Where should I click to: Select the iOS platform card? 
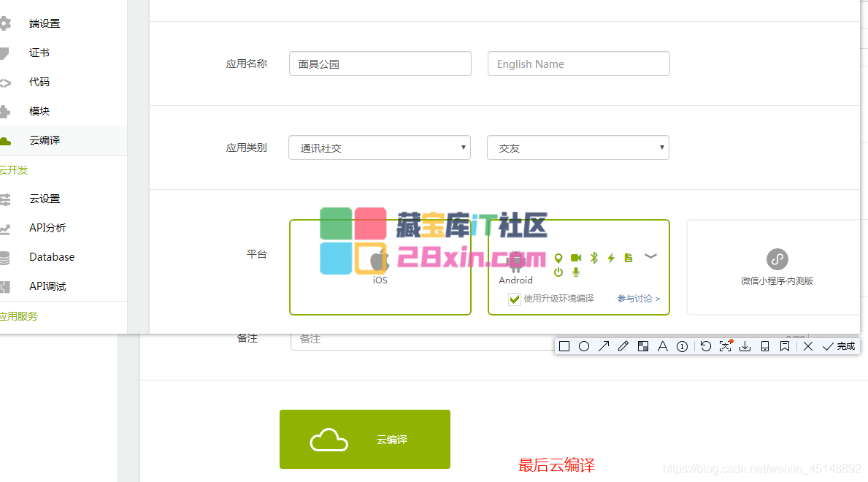tap(380, 267)
